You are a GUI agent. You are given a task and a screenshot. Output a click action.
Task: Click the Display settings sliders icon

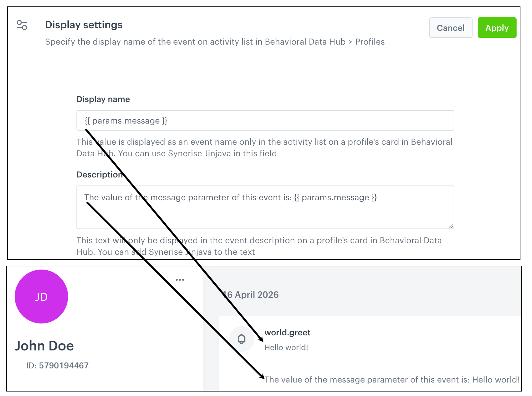tap(22, 25)
